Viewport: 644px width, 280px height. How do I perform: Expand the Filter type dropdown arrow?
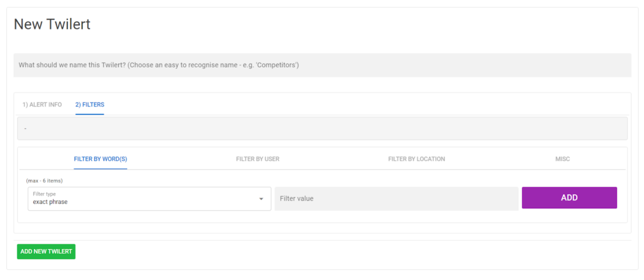(x=261, y=199)
